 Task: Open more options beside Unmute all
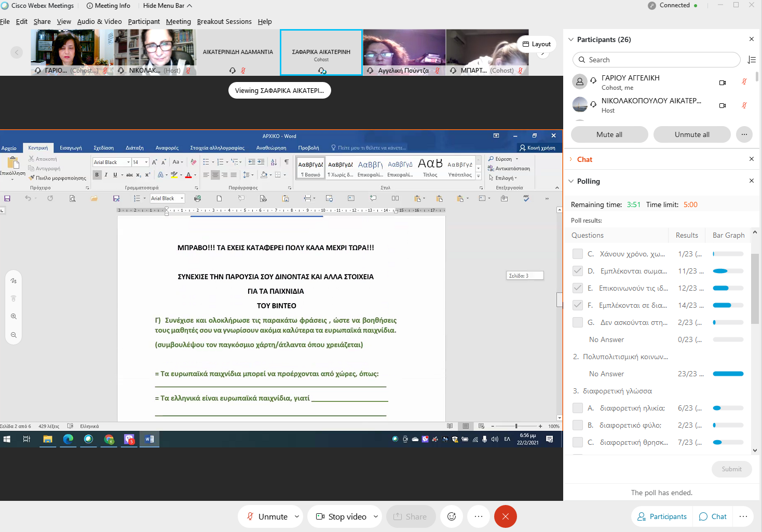pyautogui.click(x=744, y=134)
